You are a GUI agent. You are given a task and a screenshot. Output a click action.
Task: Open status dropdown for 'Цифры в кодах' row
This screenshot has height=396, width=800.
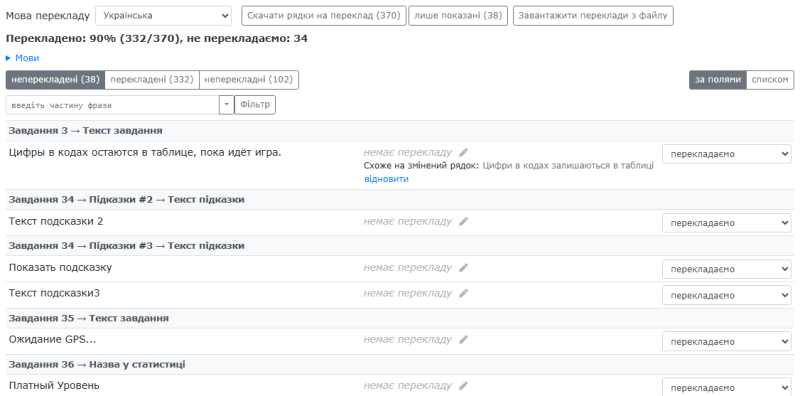(x=727, y=154)
